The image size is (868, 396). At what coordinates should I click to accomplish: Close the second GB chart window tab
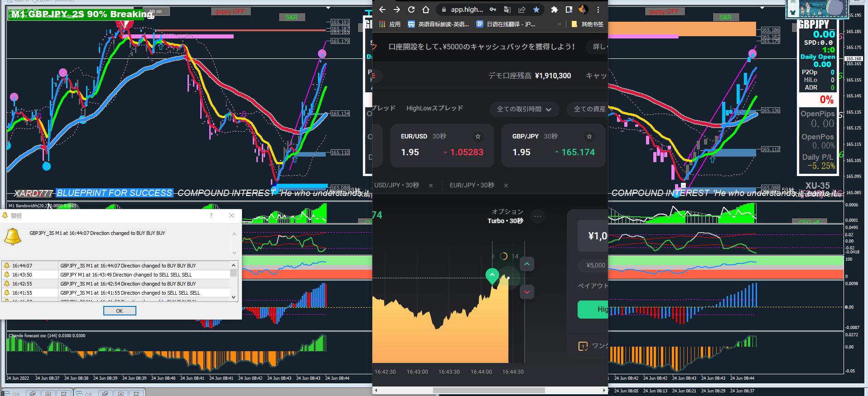tap(136, 393)
